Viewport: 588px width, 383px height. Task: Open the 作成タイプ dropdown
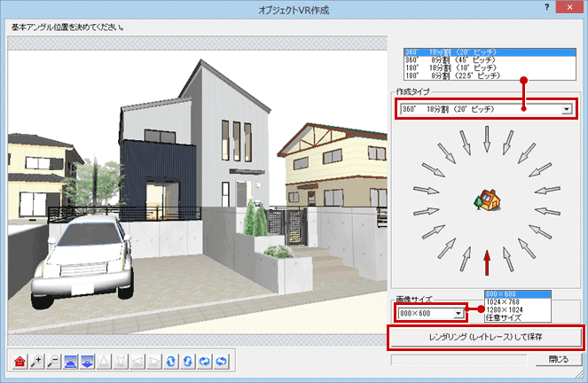click(566, 109)
